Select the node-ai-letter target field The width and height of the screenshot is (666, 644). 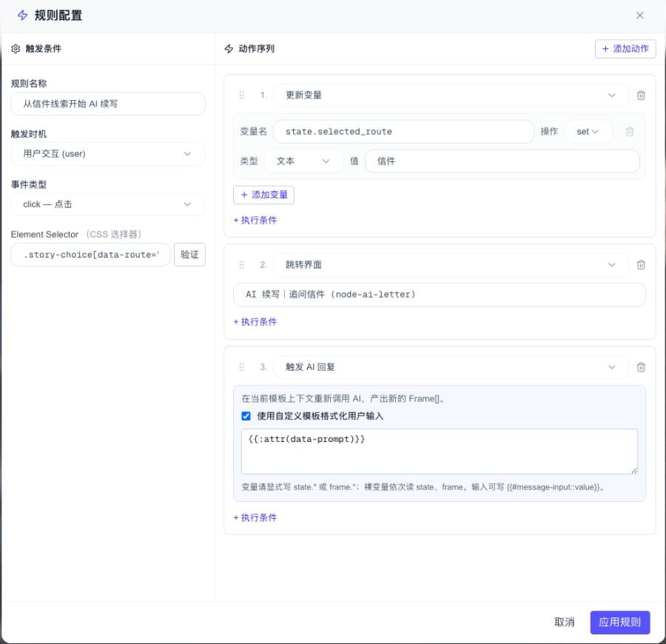[x=439, y=295]
